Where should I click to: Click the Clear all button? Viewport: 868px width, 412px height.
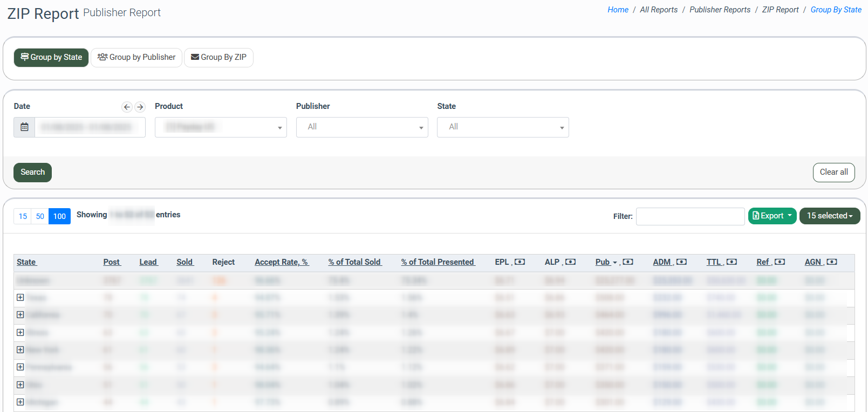coord(833,172)
